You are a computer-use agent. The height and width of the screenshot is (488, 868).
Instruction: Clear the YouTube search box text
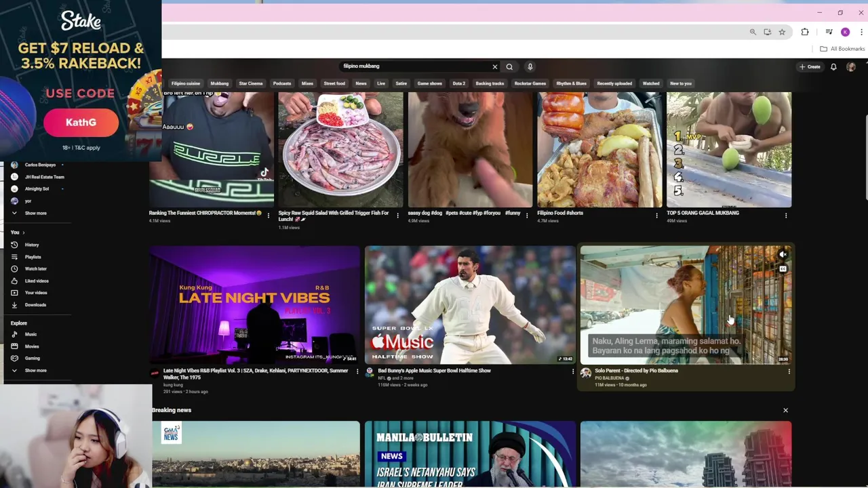[x=494, y=66]
